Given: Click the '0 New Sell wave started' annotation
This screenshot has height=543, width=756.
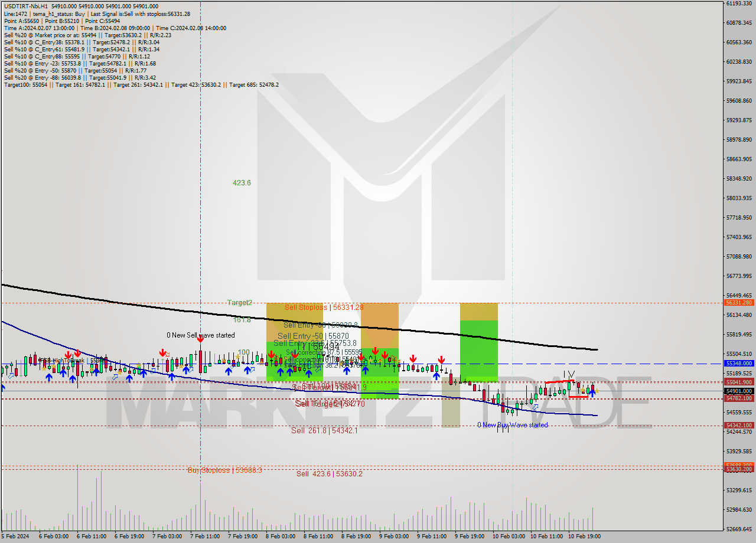Looking at the screenshot, I should pyautogui.click(x=200, y=335).
